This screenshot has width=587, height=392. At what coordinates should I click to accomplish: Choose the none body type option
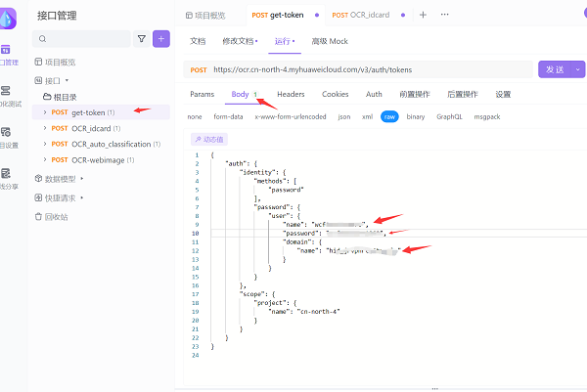tap(196, 116)
